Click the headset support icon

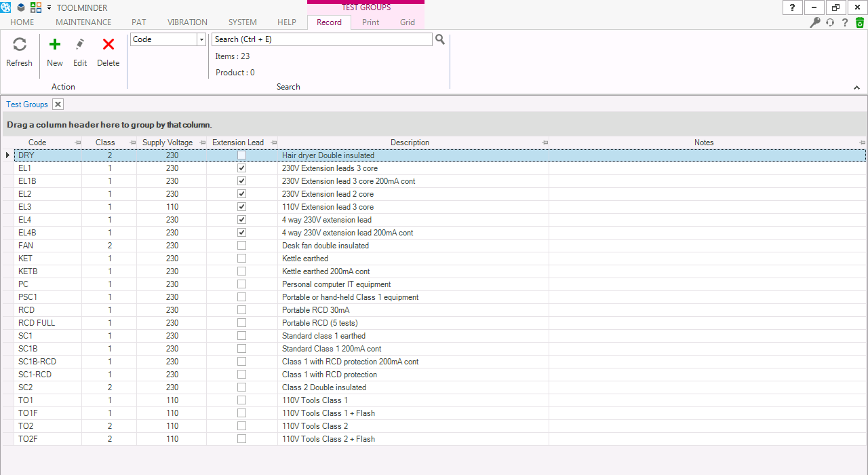pos(830,22)
